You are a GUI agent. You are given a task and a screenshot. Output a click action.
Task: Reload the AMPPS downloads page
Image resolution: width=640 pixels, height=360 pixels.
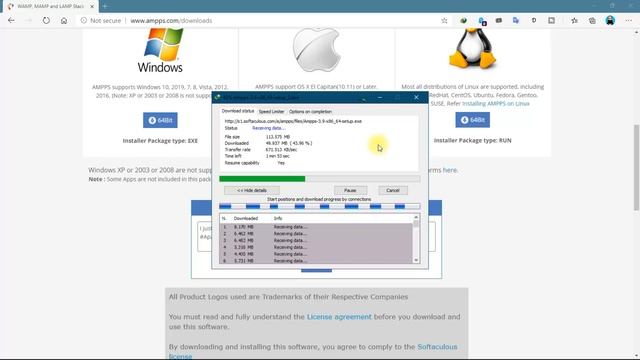(46, 20)
